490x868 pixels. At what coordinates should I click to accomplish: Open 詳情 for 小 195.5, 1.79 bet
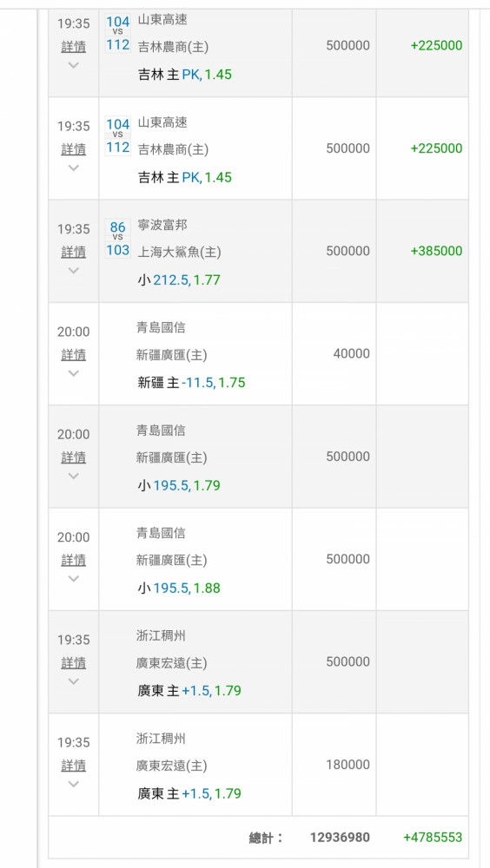[x=74, y=457]
